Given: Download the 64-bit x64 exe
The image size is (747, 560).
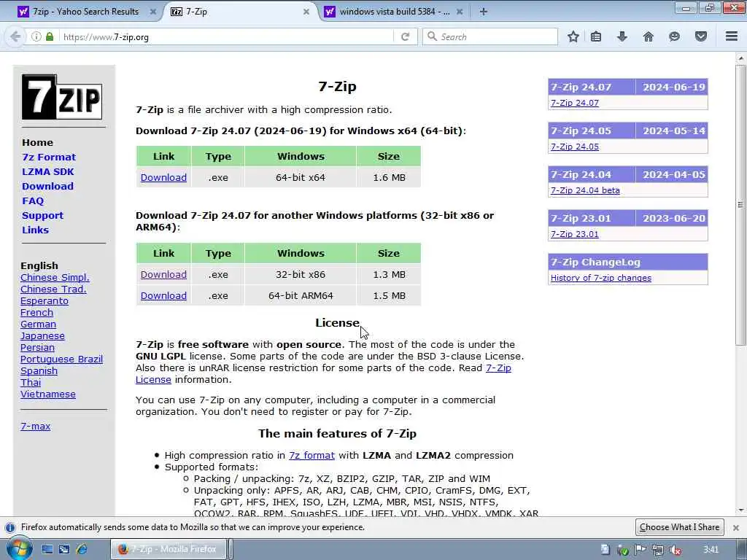Looking at the screenshot, I should 163,177.
